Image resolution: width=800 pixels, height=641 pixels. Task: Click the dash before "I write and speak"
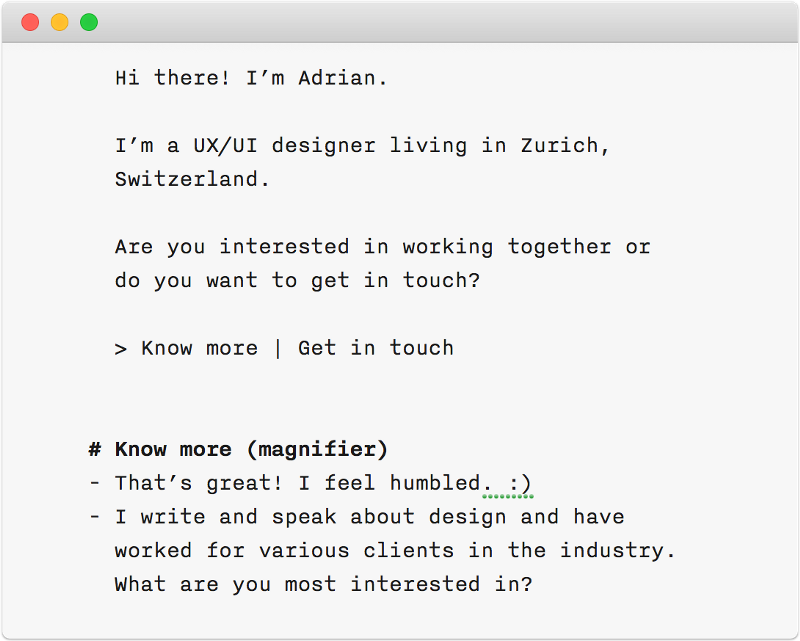coord(95,517)
